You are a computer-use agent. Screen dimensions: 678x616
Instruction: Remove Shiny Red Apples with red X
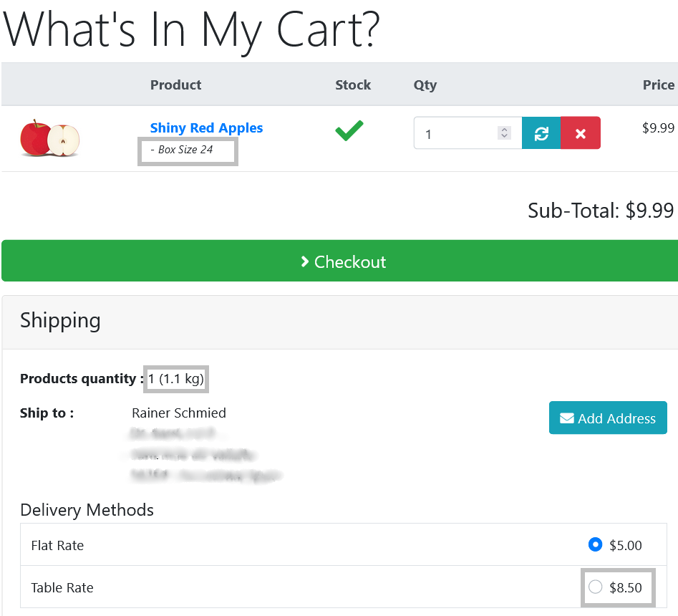581,133
